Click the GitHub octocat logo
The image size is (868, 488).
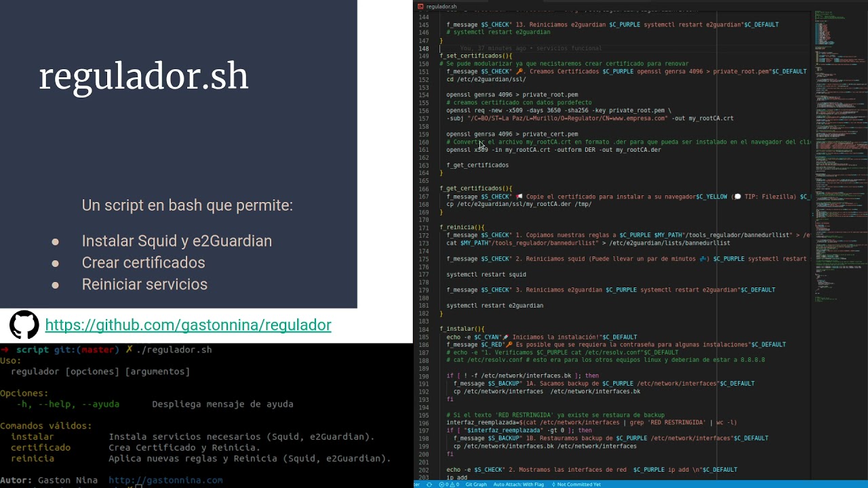coord(24,325)
